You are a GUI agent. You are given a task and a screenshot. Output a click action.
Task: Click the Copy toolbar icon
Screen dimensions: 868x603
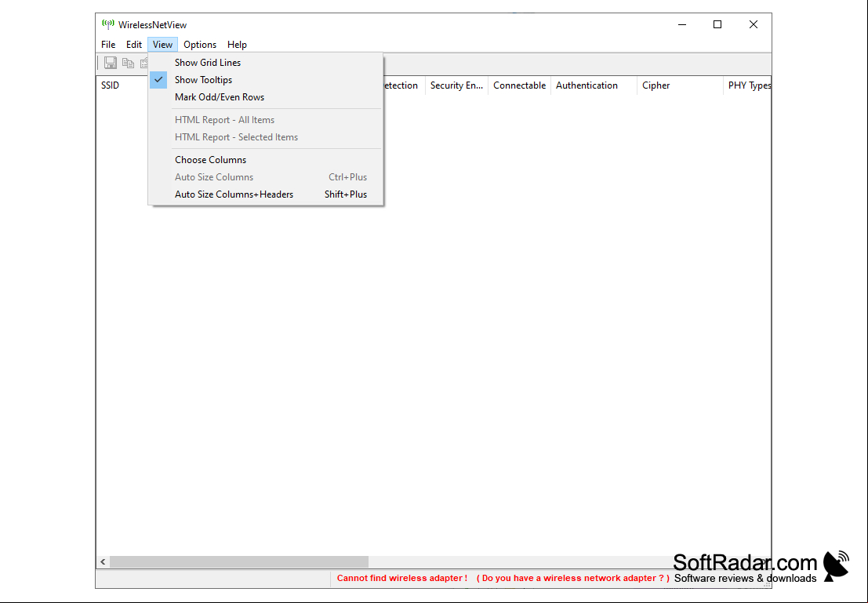128,64
